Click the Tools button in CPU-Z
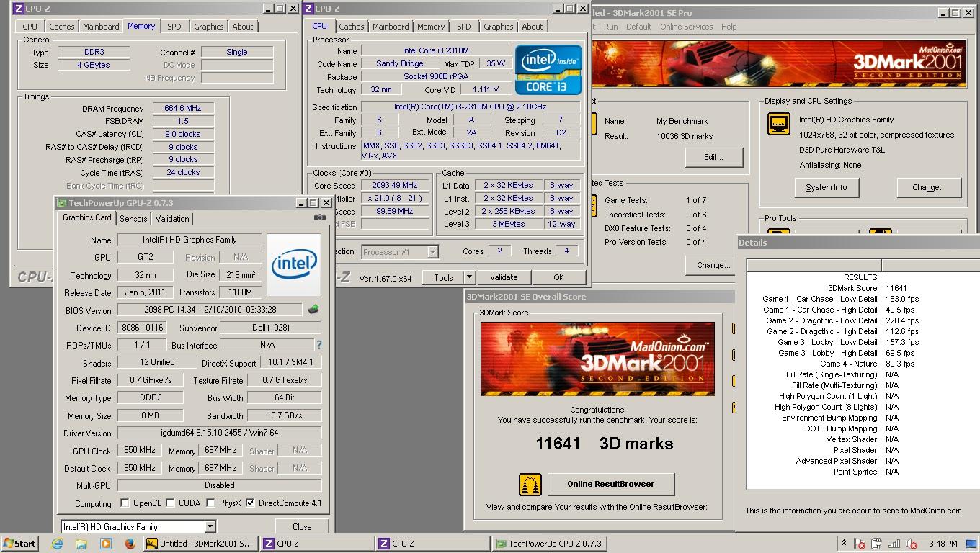This screenshot has width=980, height=553. 443,277
